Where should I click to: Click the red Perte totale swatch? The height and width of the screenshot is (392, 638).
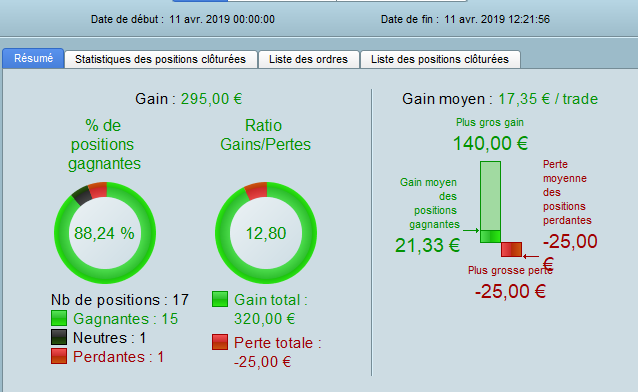tap(220, 342)
